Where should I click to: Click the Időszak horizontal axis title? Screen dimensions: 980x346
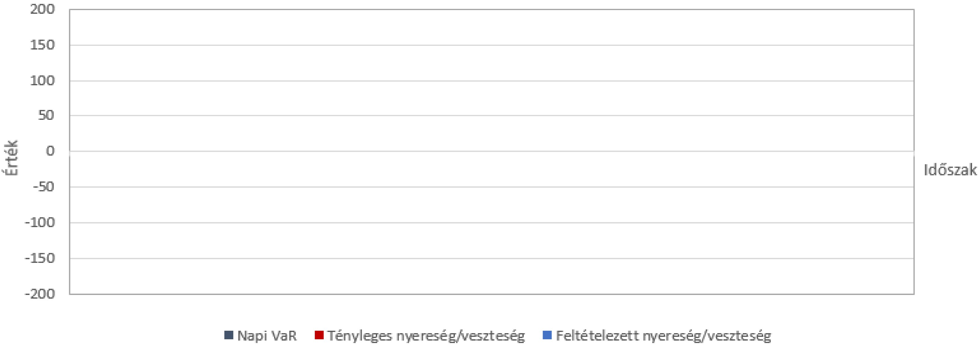coord(950,170)
